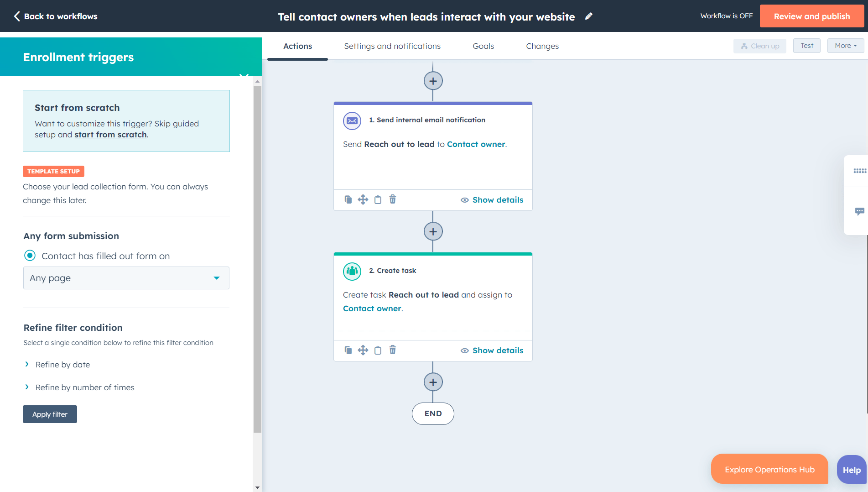The height and width of the screenshot is (492, 868).
Task: Switch to the Goals tab
Action: 483,46
